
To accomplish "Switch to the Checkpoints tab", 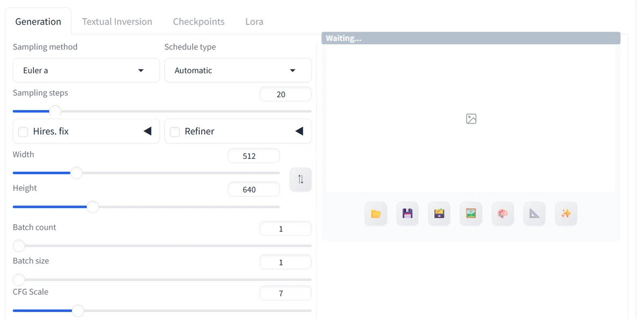I will coord(199,22).
